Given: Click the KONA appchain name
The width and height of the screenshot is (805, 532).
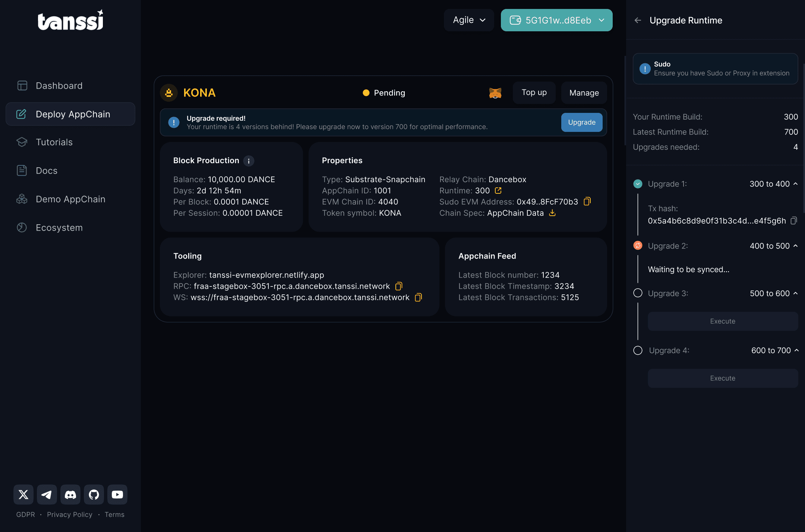Looking at the screenshot, I should [199, 93].
